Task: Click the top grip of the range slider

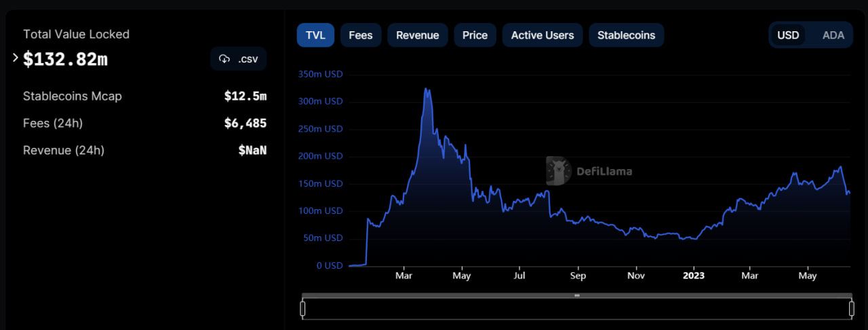Action: point(577,295)
